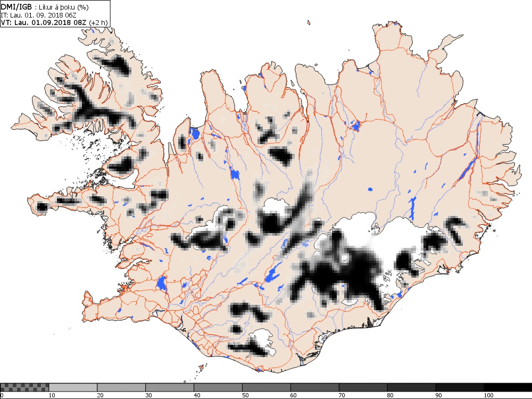Click the legend label "50"

coord(245,395)
